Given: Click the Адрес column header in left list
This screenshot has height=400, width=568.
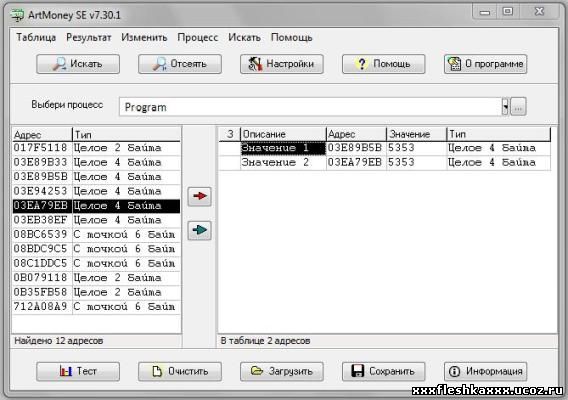Looking at the screenshot, I should pos(42,135).
